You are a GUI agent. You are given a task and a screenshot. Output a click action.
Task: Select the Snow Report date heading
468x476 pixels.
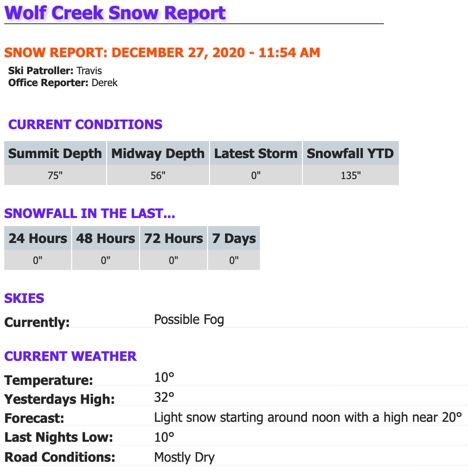(162, 53)
